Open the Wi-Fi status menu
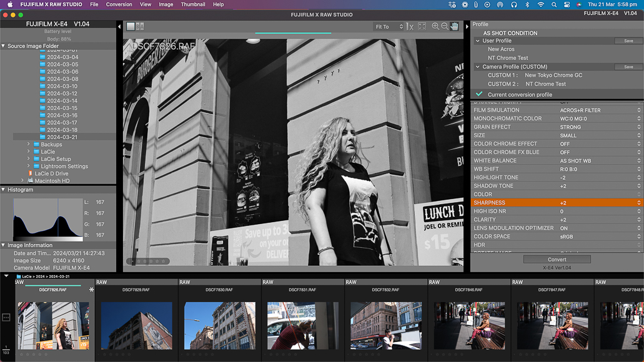644x362 pixels. [x=541, y=4]
